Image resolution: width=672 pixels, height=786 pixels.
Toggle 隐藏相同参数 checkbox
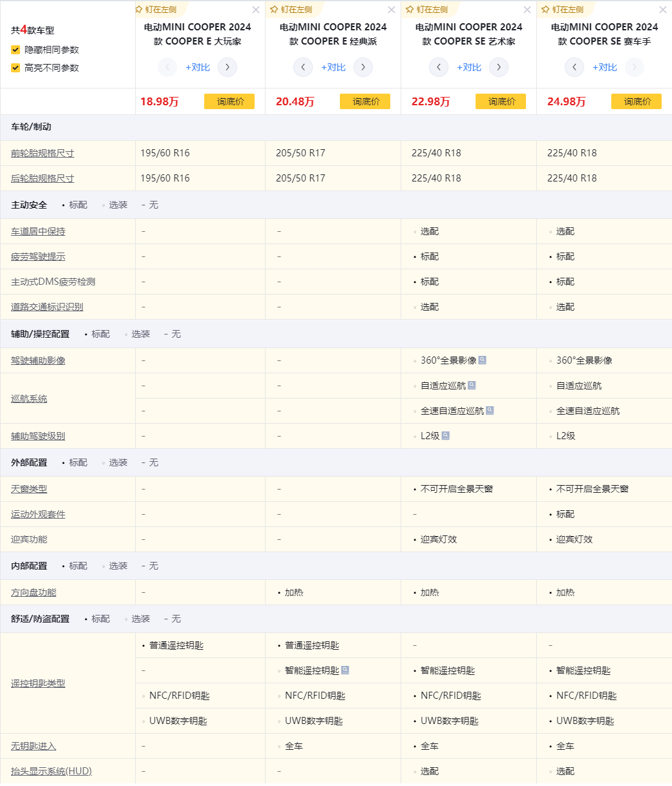[16, 50]
